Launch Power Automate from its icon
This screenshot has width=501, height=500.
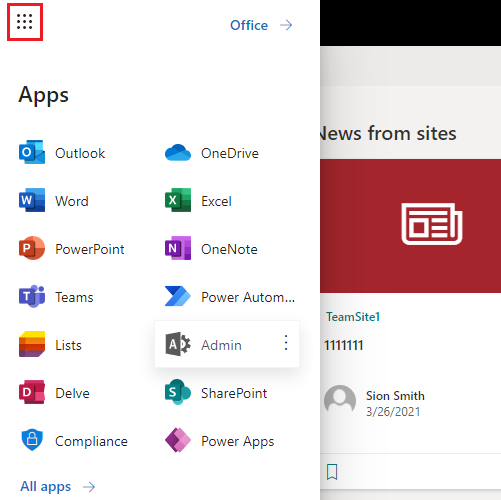click(178, 296)
